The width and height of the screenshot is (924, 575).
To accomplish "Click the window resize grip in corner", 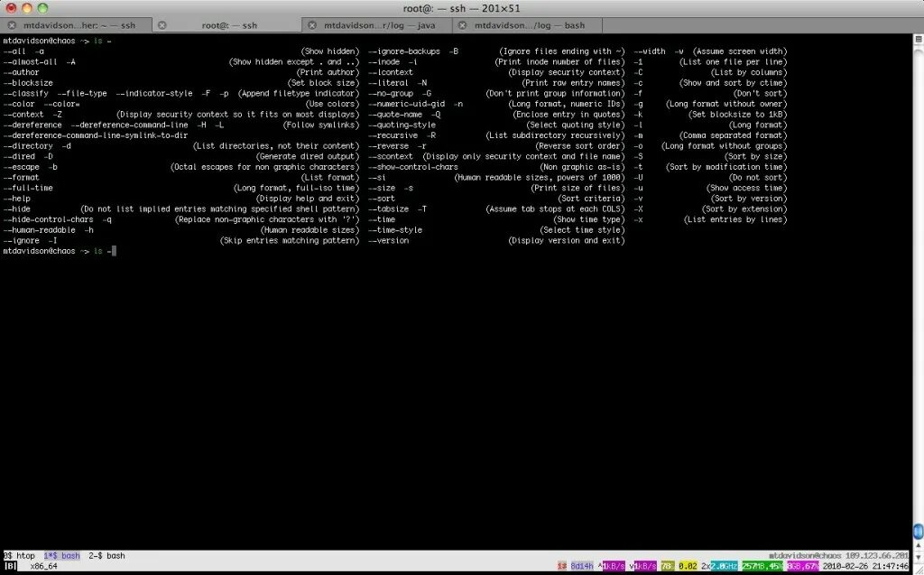I will click(918, 569).
